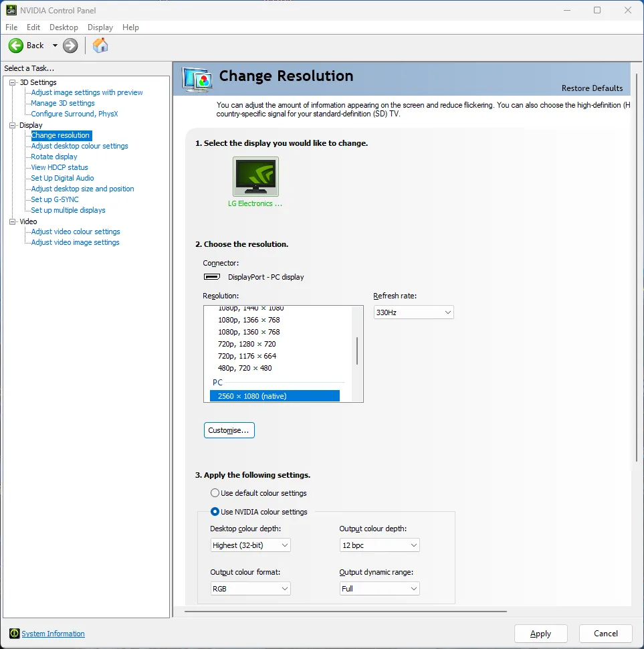Click the Home icon in toolbar
Image resolution: width=644 pixels, height=649 pixels.
(100, 45)
